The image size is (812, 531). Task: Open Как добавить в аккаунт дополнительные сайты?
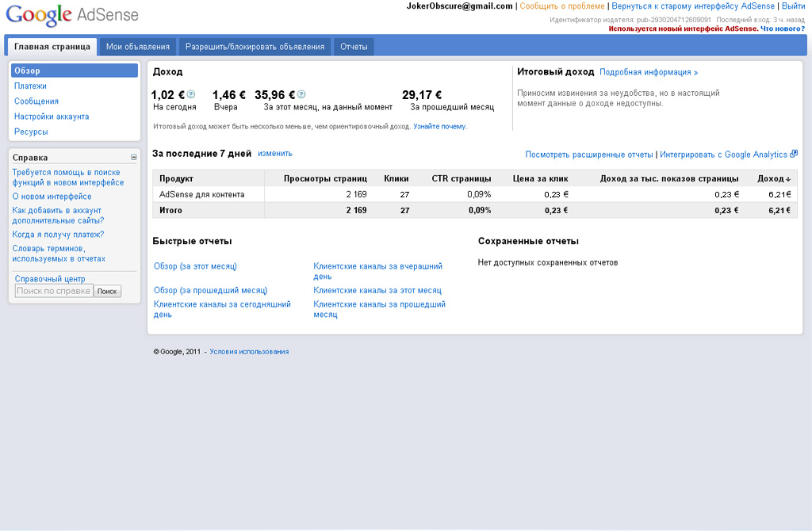tap(58, 216)
